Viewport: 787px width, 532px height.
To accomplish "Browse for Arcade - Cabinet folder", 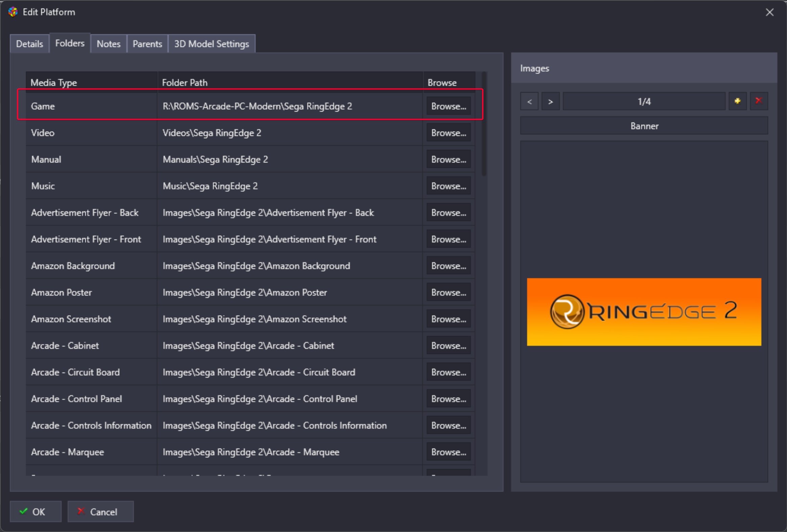I will [448, 346].
